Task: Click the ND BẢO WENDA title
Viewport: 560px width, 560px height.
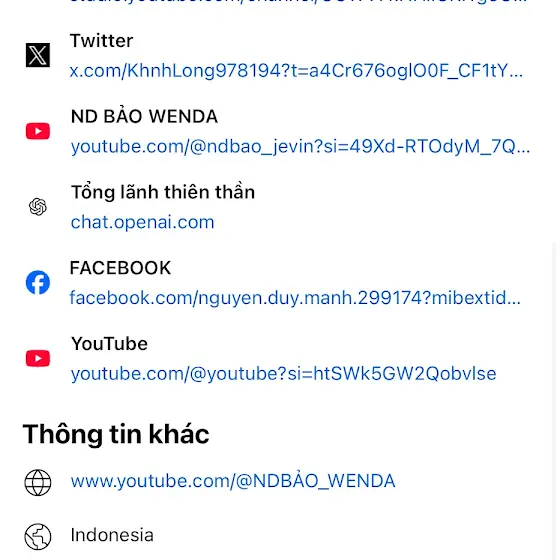Action: 144,116
